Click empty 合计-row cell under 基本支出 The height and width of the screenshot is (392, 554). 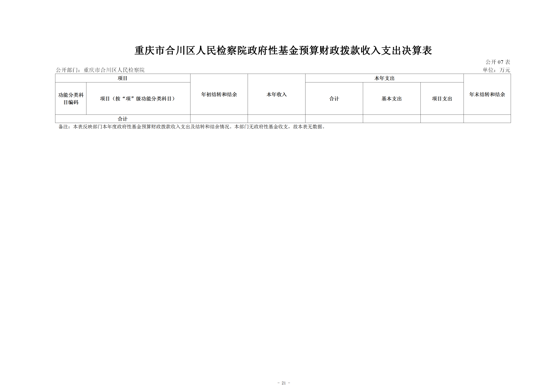[x=391, y=119]
